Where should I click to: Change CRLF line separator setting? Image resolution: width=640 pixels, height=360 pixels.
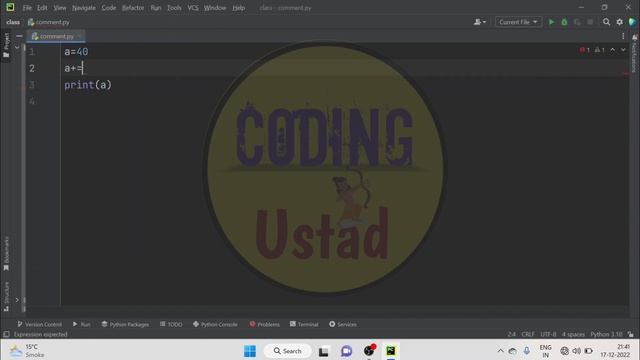click(x=528, y=334)
